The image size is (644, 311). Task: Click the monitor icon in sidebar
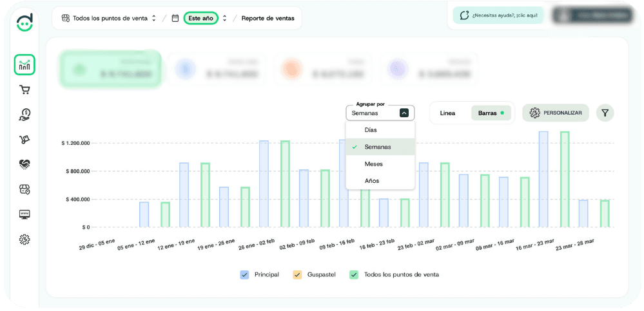[24, 214]
